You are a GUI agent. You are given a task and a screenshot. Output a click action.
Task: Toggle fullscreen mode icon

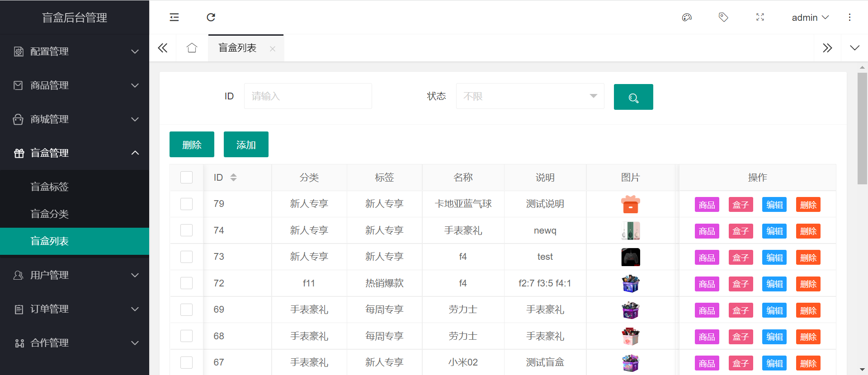pyautogui.click(x=760, y=17)
